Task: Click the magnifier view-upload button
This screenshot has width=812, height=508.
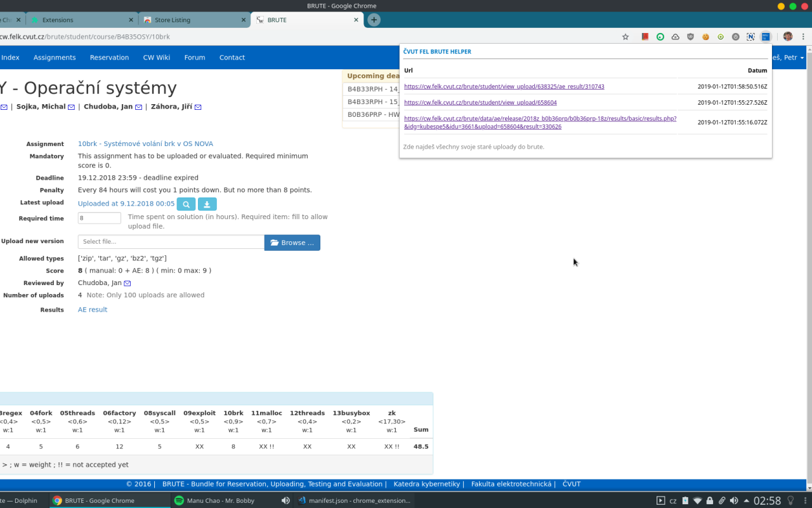Action: [186, 204]
